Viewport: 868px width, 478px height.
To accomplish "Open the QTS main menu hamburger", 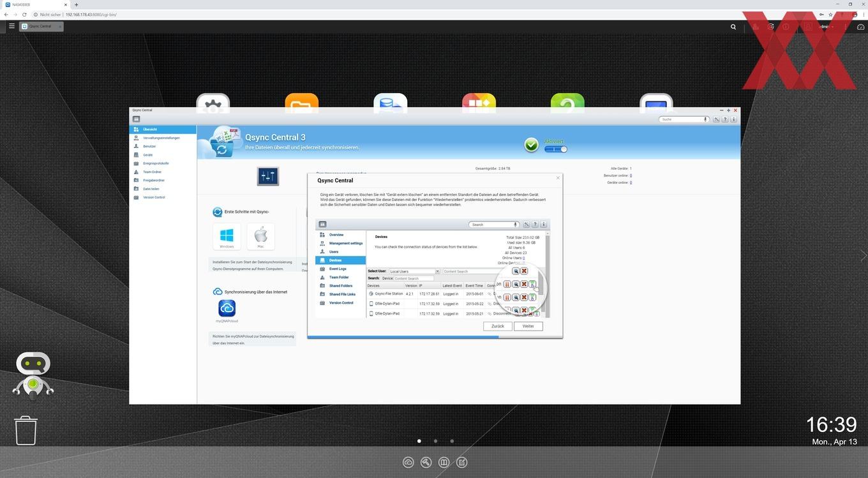I will pos(11,26).
